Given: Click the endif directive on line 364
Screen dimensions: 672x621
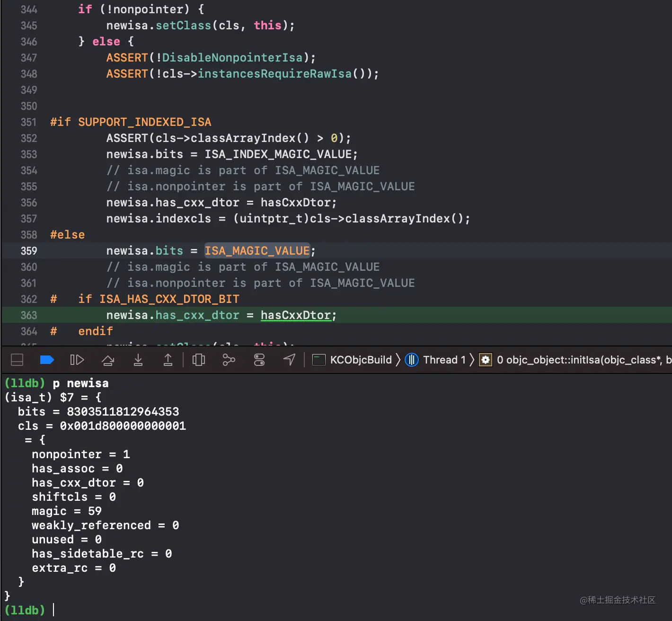Looking at the screenshot, I should (x=96, y=331).
